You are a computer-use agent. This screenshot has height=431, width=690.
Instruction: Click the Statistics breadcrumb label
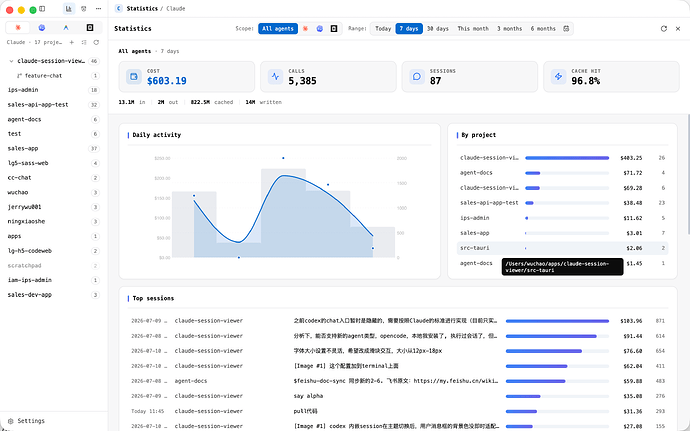[x=142, y=9]
